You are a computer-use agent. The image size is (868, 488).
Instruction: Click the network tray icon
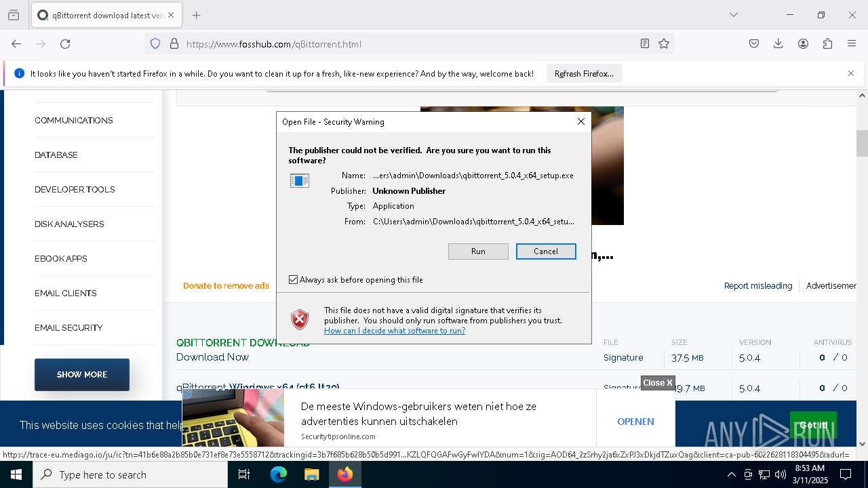(764, 474)
